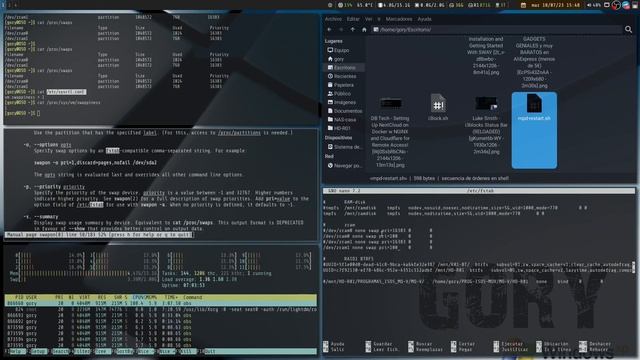
Task: Sort htop by TIME+ column header
Action: click(x=171, y=298)
